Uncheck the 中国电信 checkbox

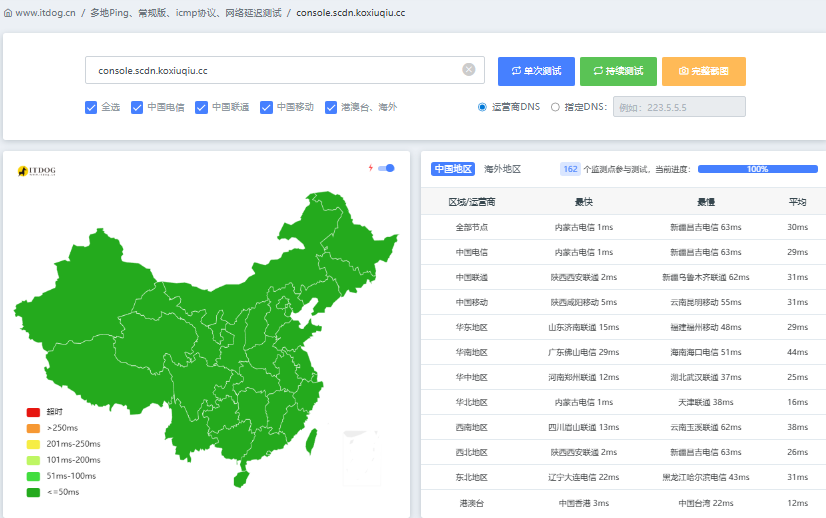click(x=137, y=107)
